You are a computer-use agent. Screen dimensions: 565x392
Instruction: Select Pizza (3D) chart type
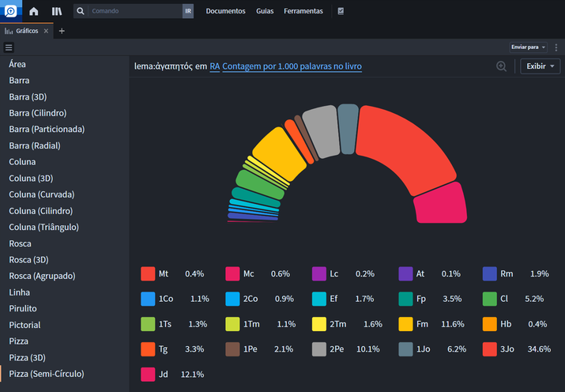(x=28, y=357)
